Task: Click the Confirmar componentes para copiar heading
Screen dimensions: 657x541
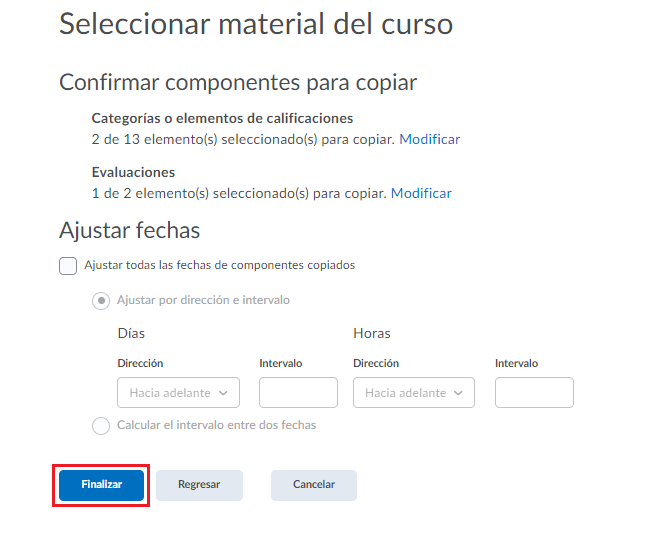Action: pos(238,82)
